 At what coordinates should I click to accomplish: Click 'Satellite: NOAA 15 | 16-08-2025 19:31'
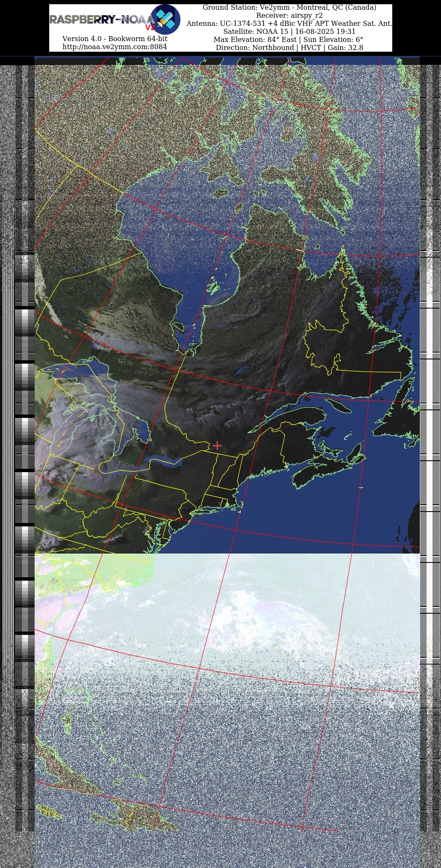click(x=289, y=32)
